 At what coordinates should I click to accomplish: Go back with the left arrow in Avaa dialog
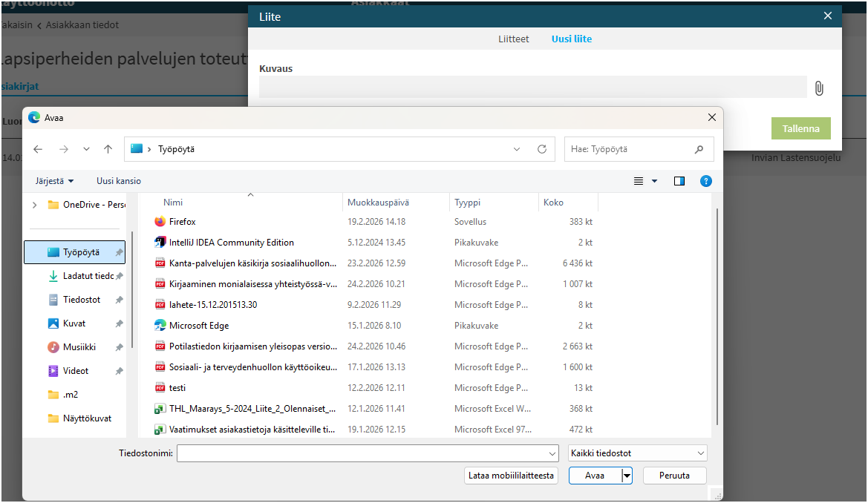[x=38, y=149]
